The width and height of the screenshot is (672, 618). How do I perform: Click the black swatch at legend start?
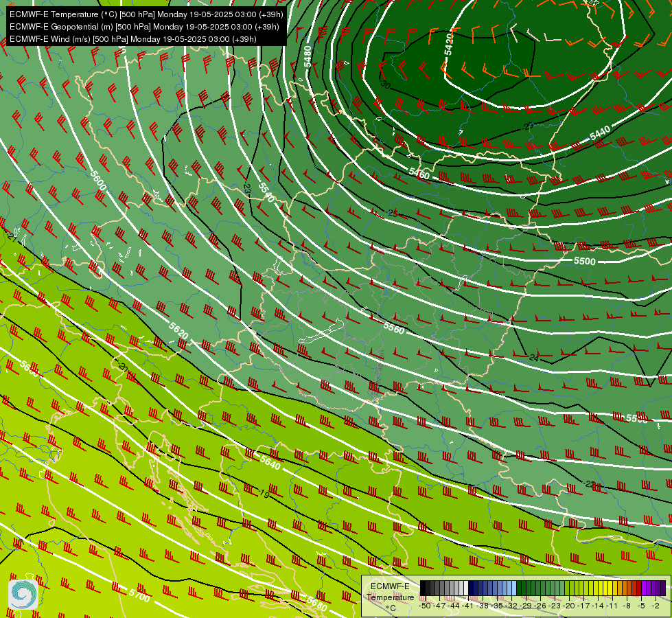click(x=423, y=588)
